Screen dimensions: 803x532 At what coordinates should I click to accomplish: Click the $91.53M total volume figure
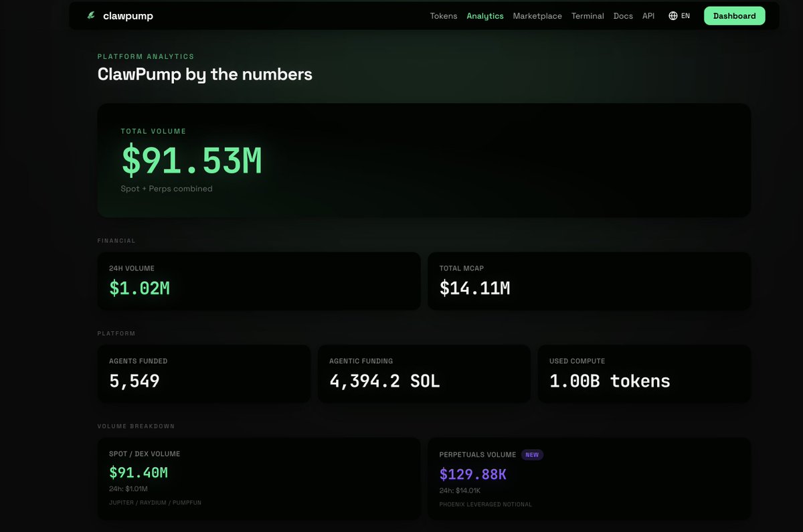pos(191,161)
